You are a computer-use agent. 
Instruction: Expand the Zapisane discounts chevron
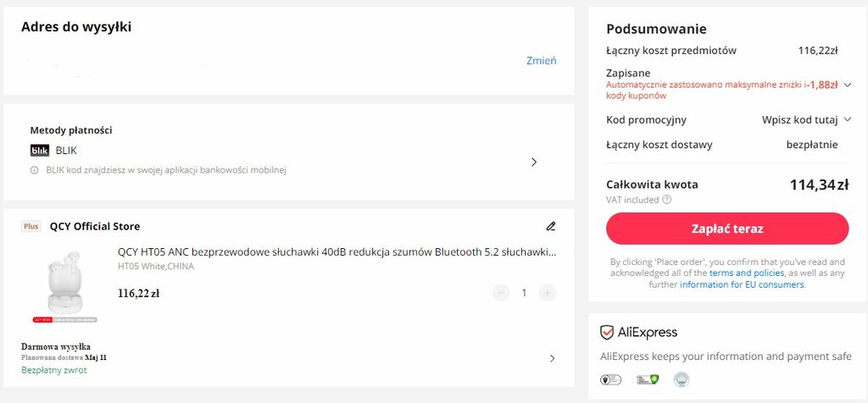point(847,86)
